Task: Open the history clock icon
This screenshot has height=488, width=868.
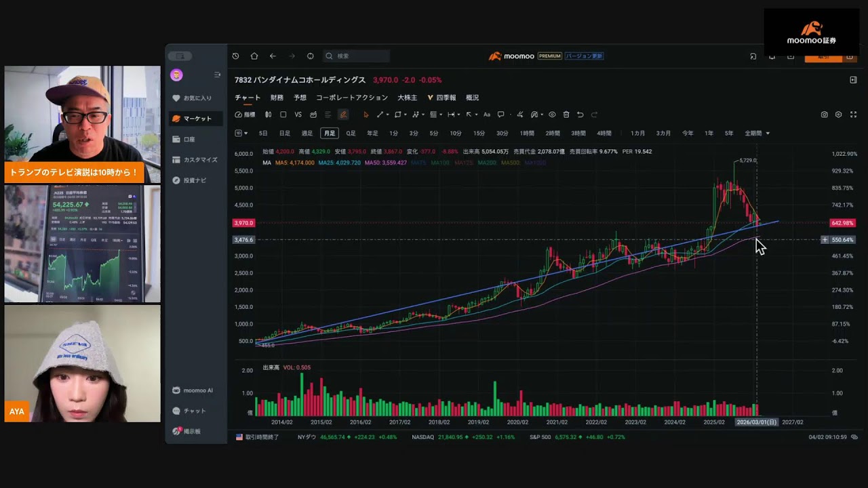Action: (x=235, y=56)
